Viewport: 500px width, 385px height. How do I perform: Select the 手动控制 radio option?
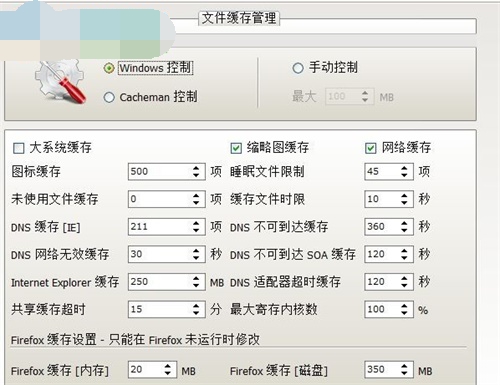pyautogui.click(x=298, y=68)
